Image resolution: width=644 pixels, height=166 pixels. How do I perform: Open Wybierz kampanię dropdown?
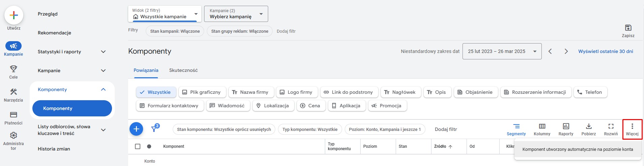click(x=236, y=14)
